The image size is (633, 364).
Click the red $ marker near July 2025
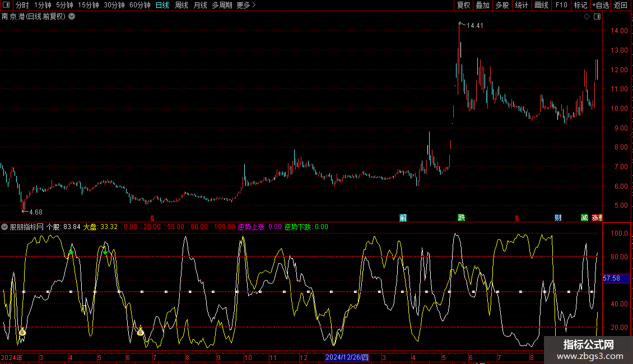(x=516, y=218)
